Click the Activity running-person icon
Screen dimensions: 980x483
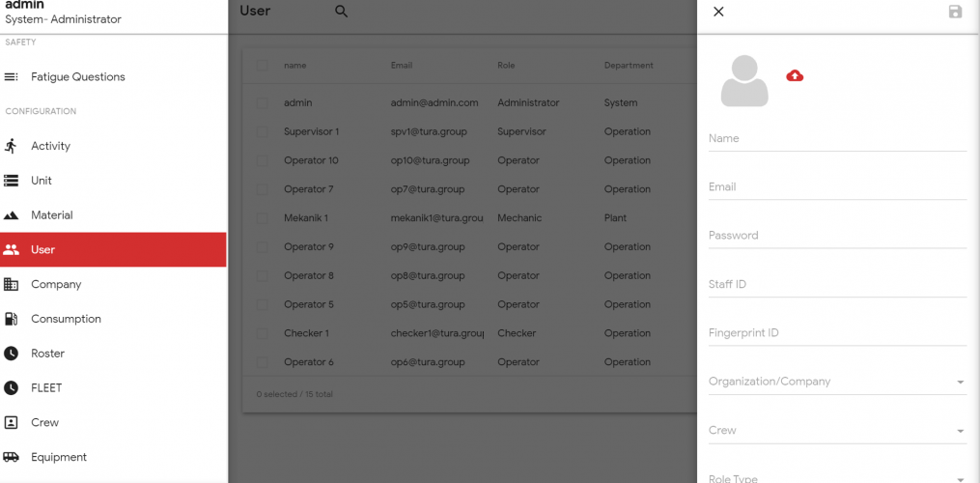12,146
